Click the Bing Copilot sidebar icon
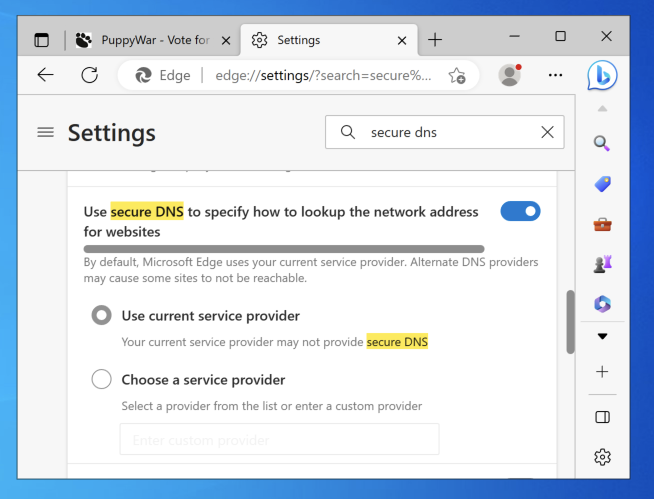654x499 pixels. click(602, 75)
